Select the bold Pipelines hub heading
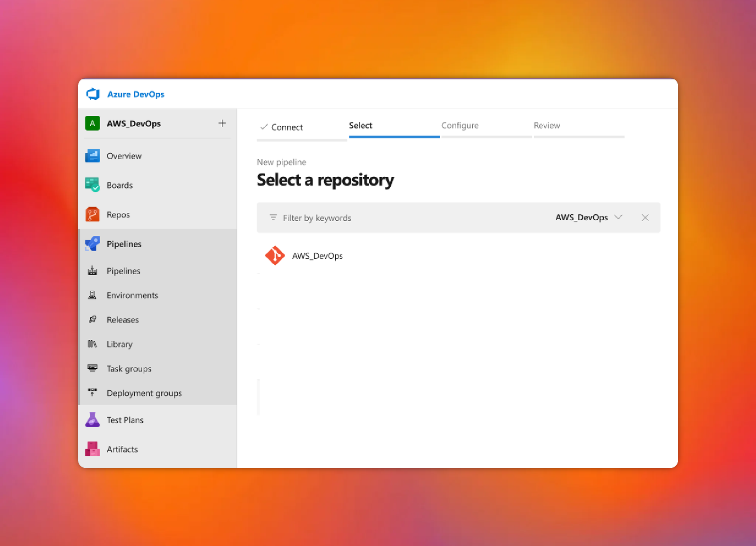Image resolution: width=756 pixels, height=546 pixels. point(124,244)
